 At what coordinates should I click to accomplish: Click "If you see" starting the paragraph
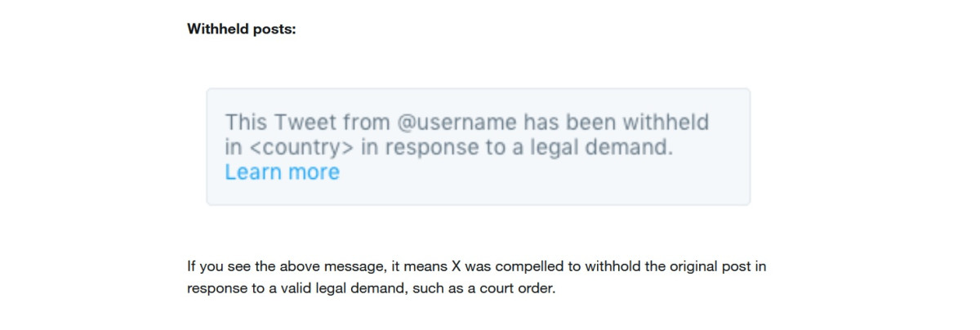tap(216, 267)
